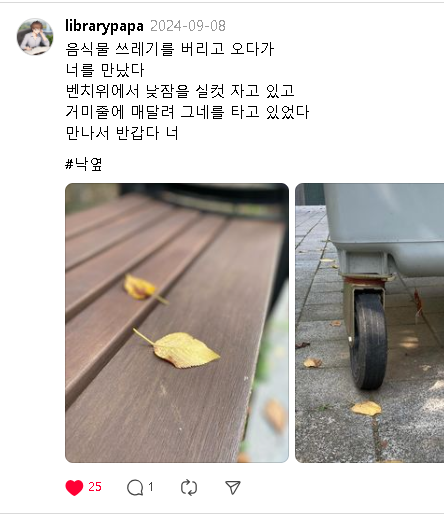Open the post permalink dated 2024-09-08
444x517 pixels.
click(188, 26)
